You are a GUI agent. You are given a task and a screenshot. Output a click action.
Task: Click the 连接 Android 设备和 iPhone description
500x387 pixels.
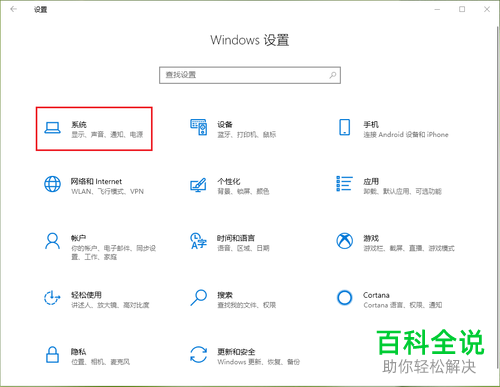click(x=406, y=135)
